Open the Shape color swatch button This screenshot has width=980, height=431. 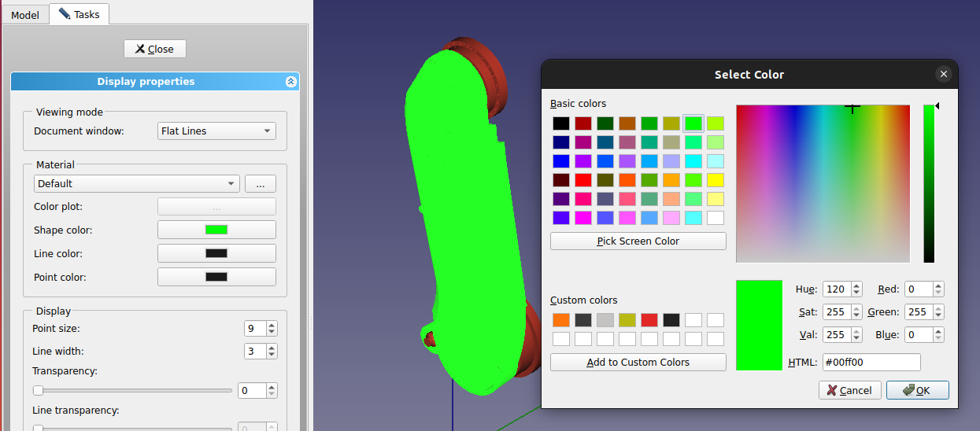tap(216, 230)
